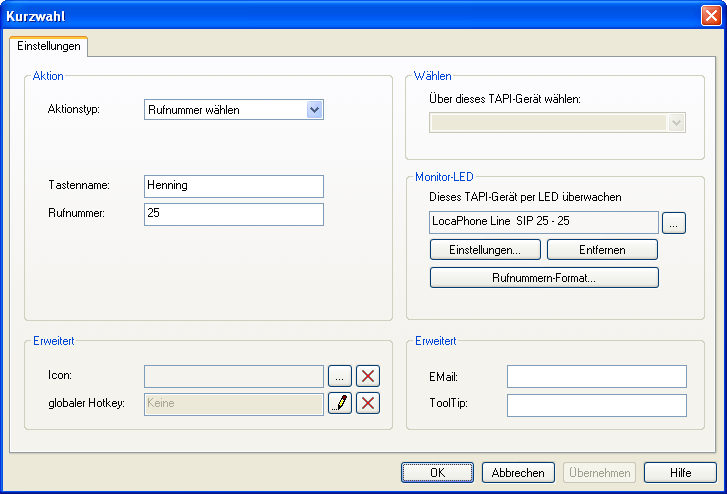Clear the global Hotkey with red X
This screenshot has width=727, height=494.
(368, 404)
